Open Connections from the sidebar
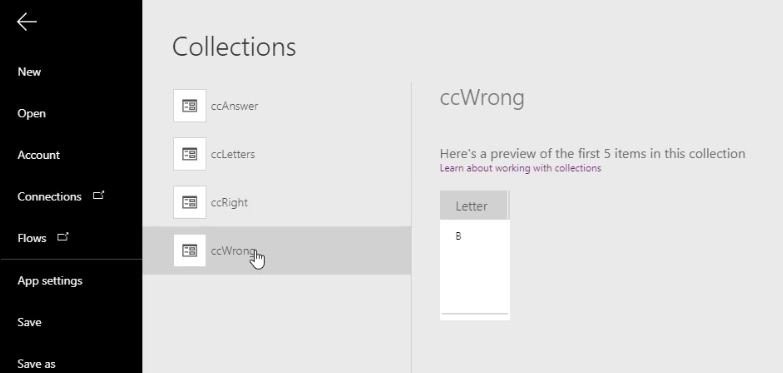Viewport: 783px width, 373px height. click(x=49, y=196)
